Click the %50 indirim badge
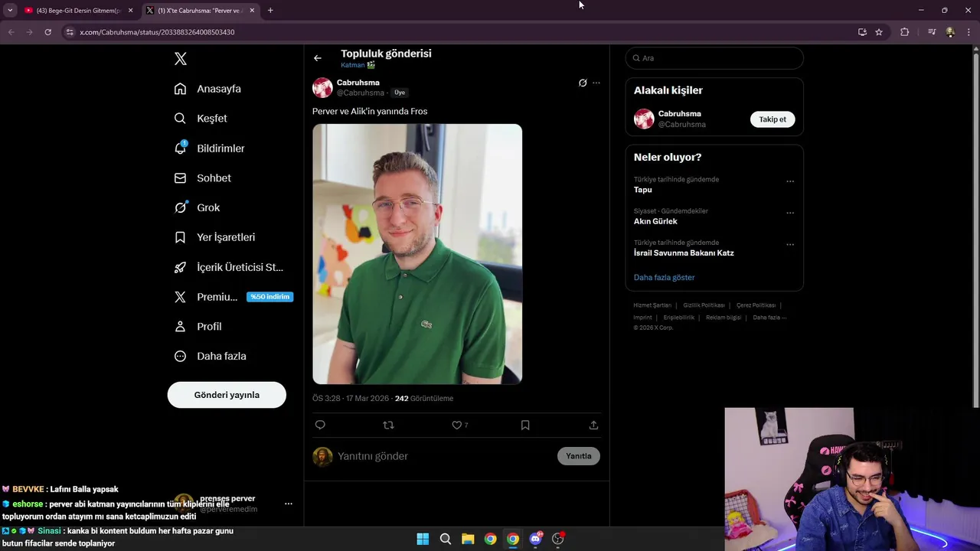This screenshot has width=980, height=551. point(269,297)
